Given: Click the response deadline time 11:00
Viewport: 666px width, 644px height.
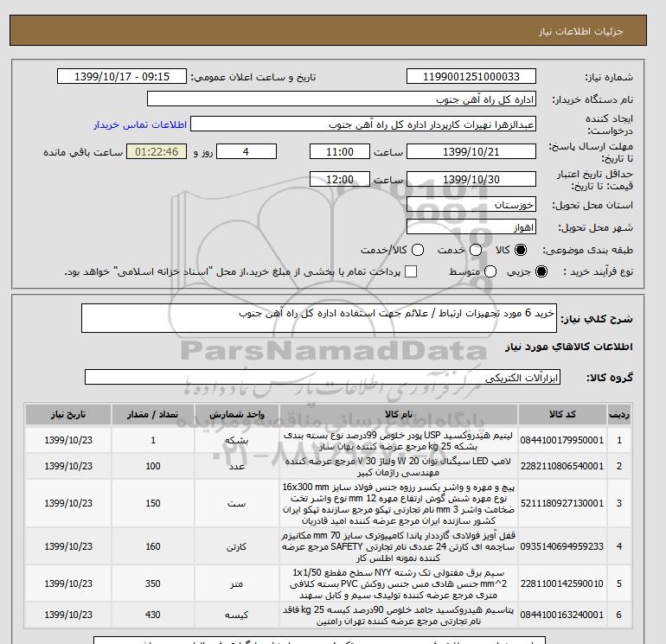Looking at the screenshot, I should (340, 151).
